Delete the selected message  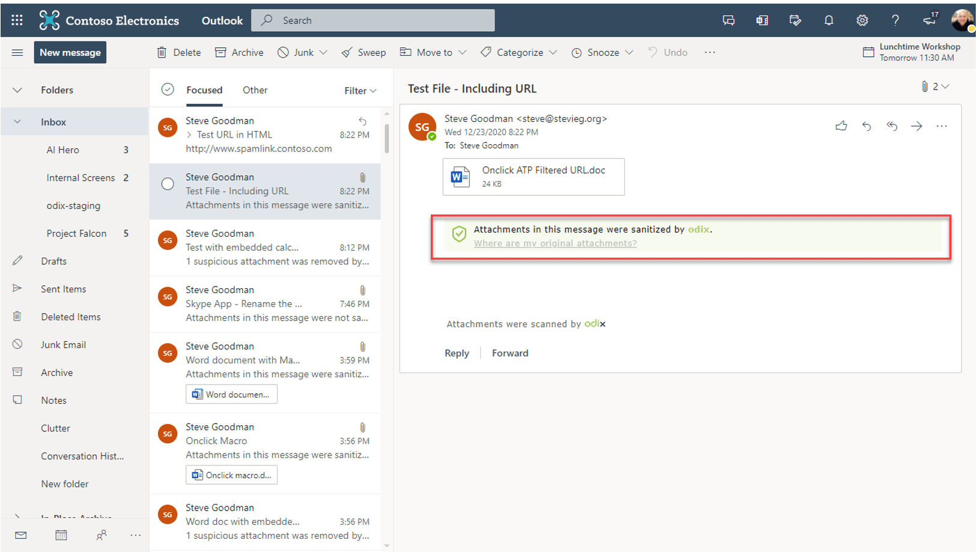point(179,53)
